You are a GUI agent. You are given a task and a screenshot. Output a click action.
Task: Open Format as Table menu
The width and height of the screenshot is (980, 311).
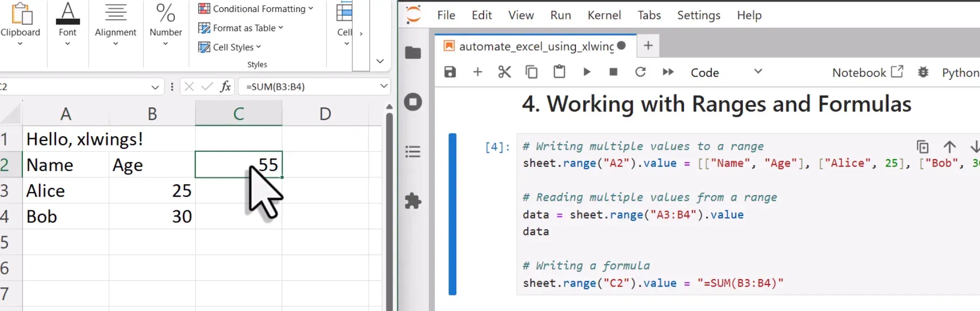(x=241, y=28)
